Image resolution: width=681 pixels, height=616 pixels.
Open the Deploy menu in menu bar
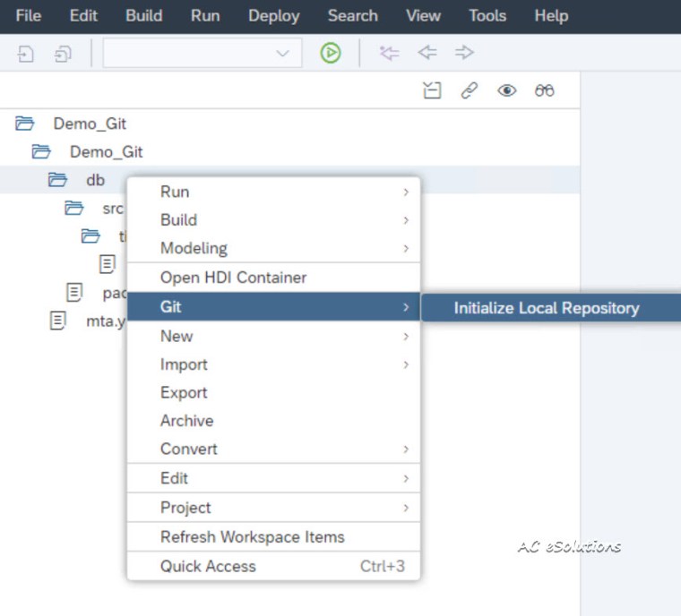pyautogui.click(x=275, y=15)
